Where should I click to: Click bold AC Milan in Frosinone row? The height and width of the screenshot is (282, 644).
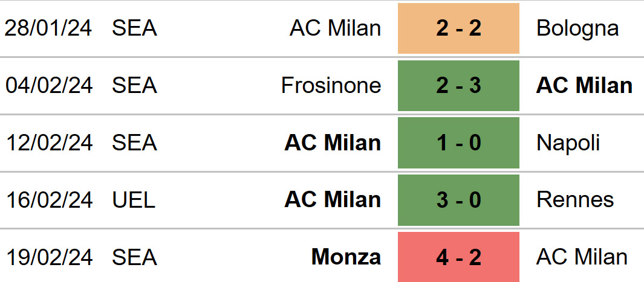coord(585,86)
